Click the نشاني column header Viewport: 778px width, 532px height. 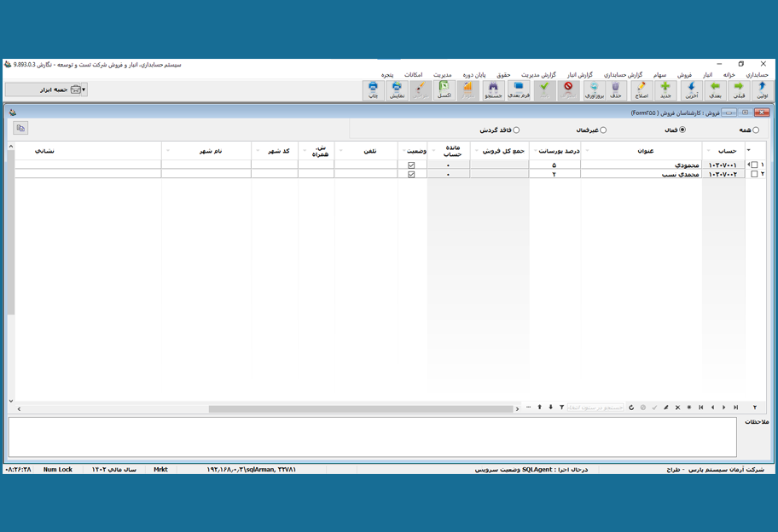88,151
